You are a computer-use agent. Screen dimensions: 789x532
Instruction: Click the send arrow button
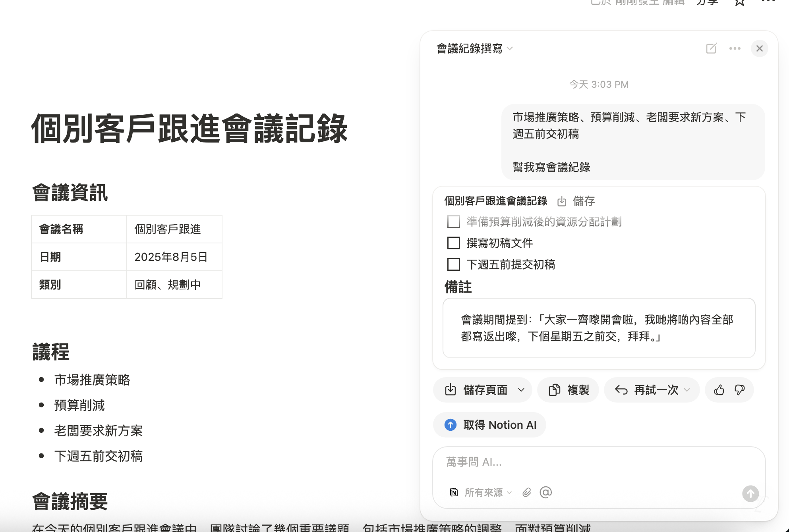[750, 493]
